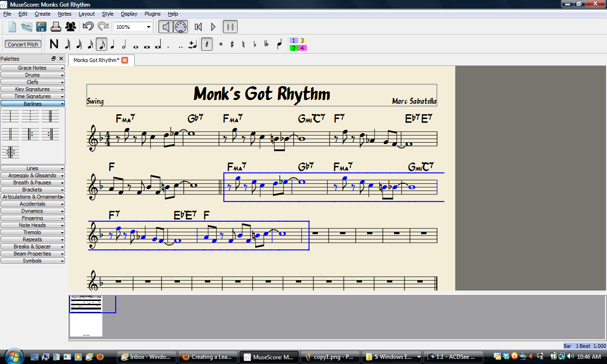
Task: Select the end-start repeat barline
Action: click(x=10, y=152)
